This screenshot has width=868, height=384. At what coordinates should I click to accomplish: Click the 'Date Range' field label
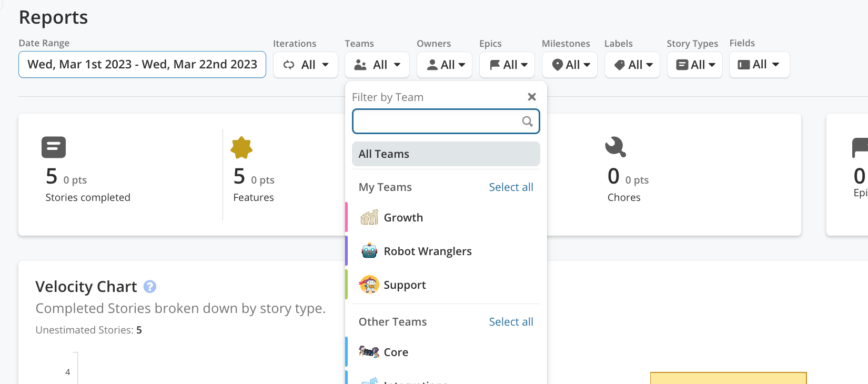coord(44,43)
